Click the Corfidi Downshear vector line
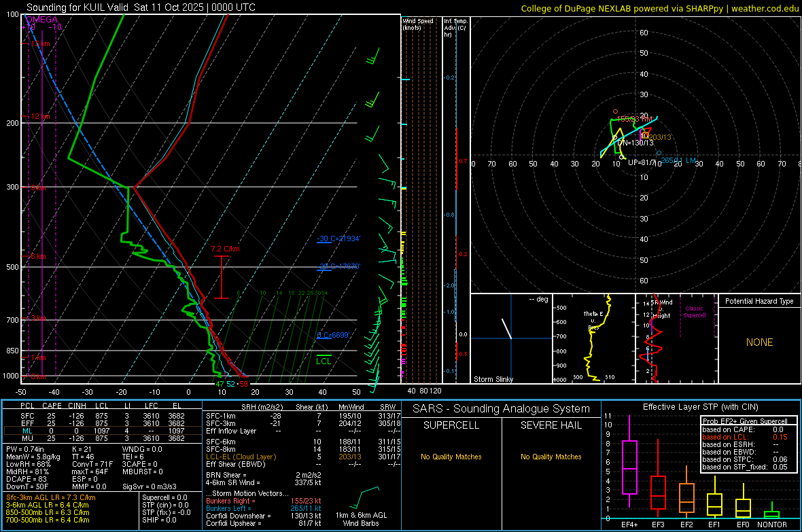 tap(264, 516)
